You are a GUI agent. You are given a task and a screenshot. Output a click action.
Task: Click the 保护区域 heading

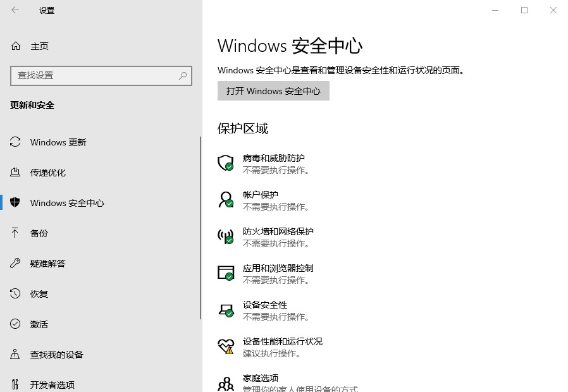click(x=243, y=128)
